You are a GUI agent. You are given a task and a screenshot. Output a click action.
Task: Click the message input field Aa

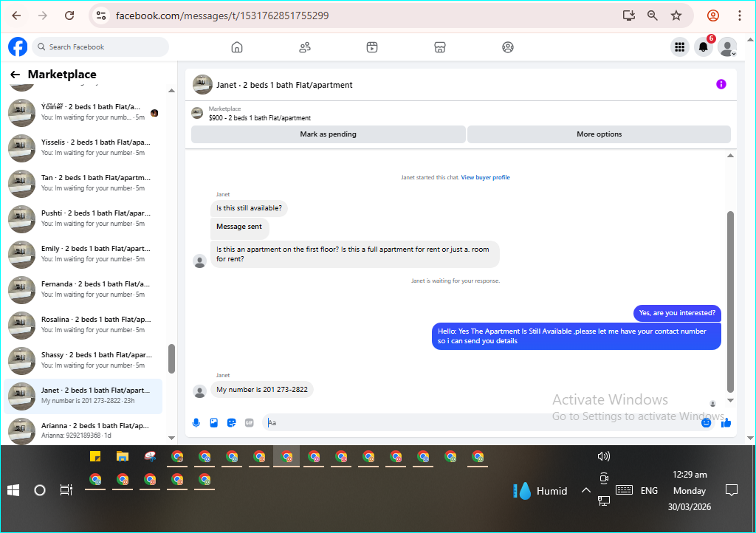point(482,423)
